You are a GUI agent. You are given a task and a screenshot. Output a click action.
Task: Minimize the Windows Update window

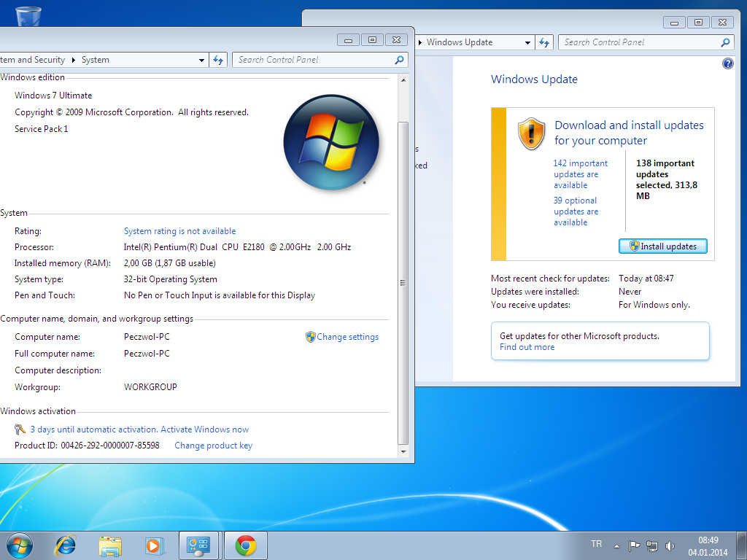click(x=674, y=23)
